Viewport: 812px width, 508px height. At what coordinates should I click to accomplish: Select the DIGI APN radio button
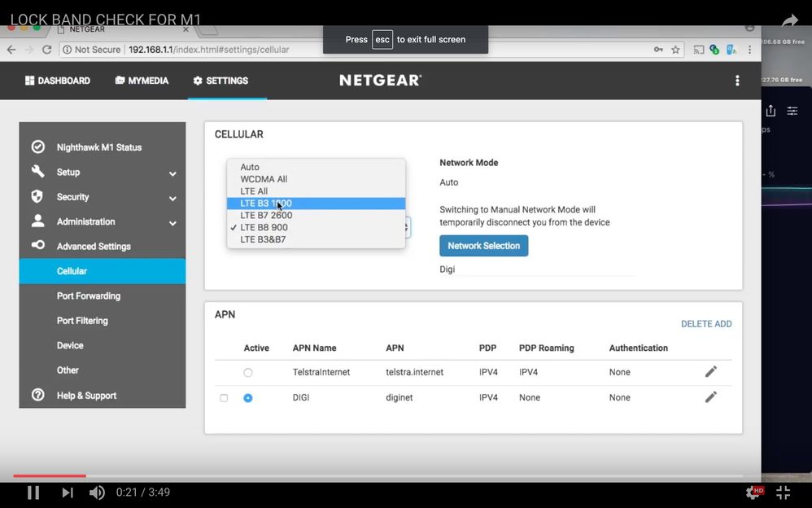coord(248,397)
